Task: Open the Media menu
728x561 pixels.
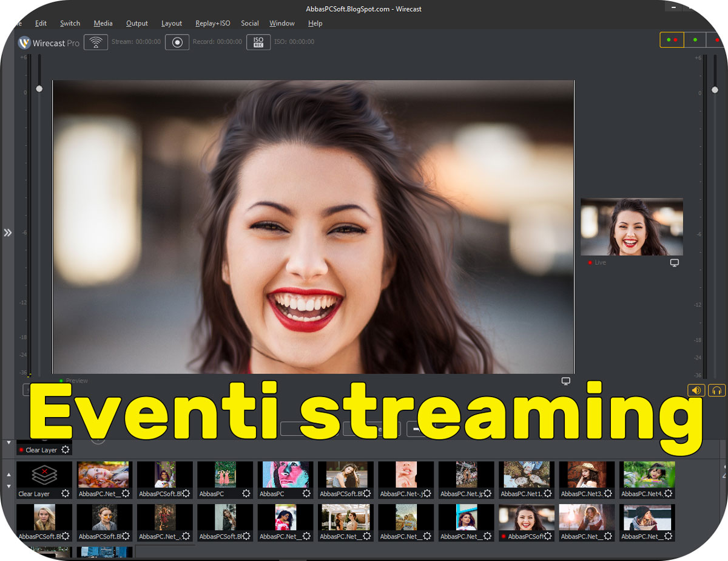Action: pos(103,23)
